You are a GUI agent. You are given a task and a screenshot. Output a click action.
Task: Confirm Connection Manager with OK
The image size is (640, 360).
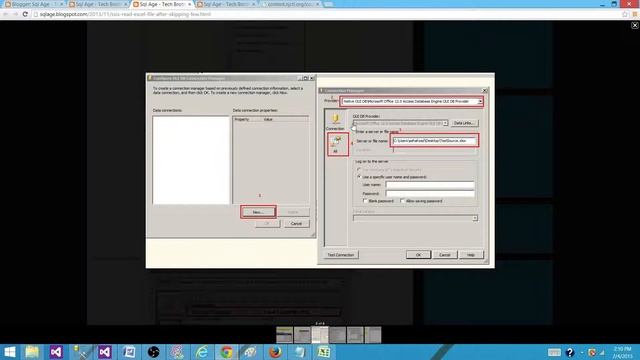pyautogui.click(x=418, y=255)
